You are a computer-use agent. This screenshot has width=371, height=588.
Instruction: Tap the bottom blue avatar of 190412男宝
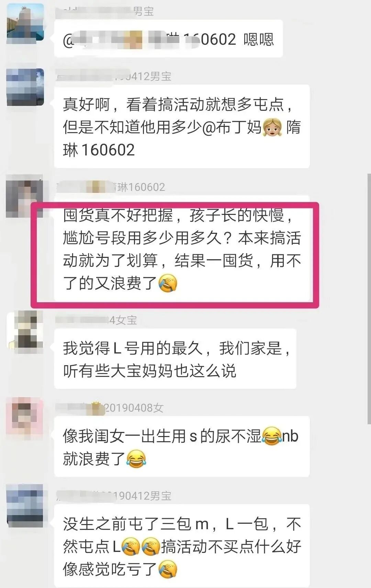(25, 505)
